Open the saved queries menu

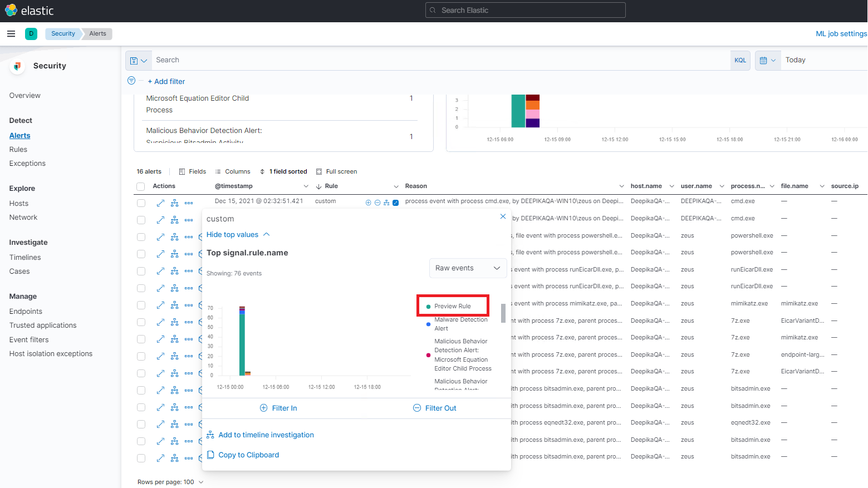coord(138,60)
